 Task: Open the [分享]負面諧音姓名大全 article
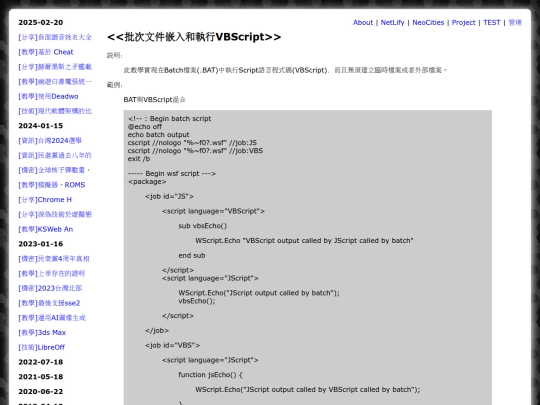(55, 37)
